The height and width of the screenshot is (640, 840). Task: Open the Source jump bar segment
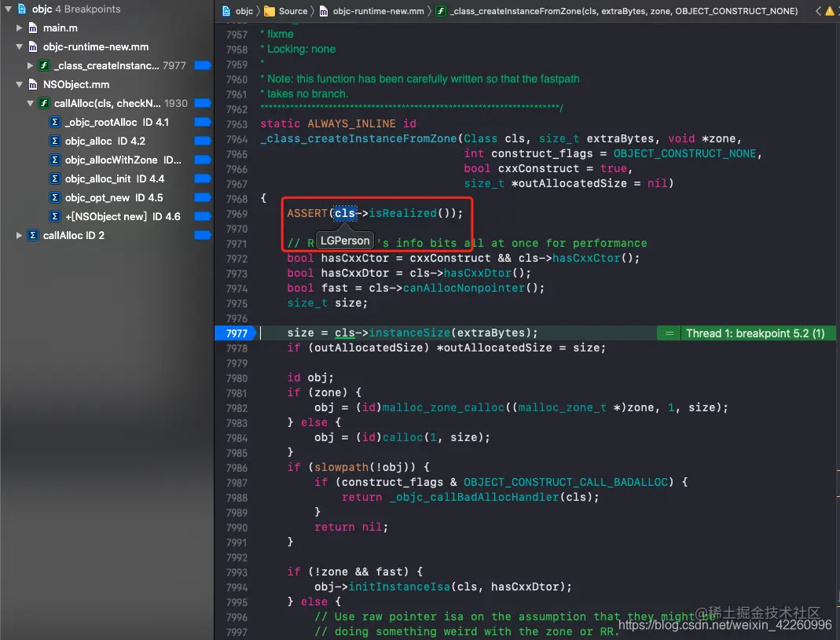pos(293,11)
